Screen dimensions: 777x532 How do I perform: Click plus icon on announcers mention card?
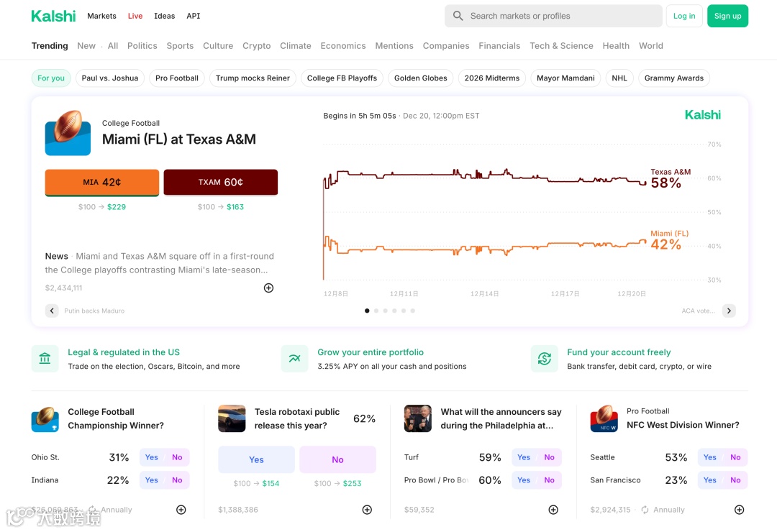click(x=553, y=510)
